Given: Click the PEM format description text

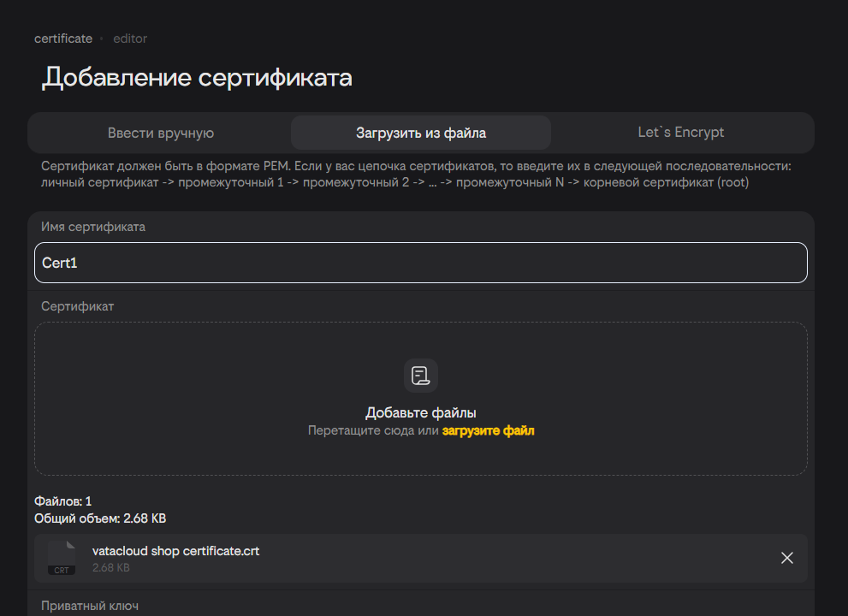Looking at the screenshot, I should coord(417,174).
